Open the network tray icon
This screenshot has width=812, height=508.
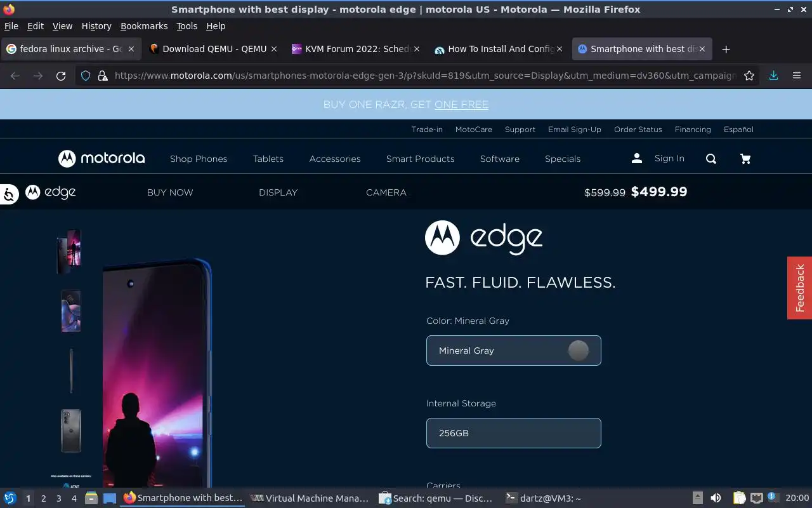pos(756,498)
